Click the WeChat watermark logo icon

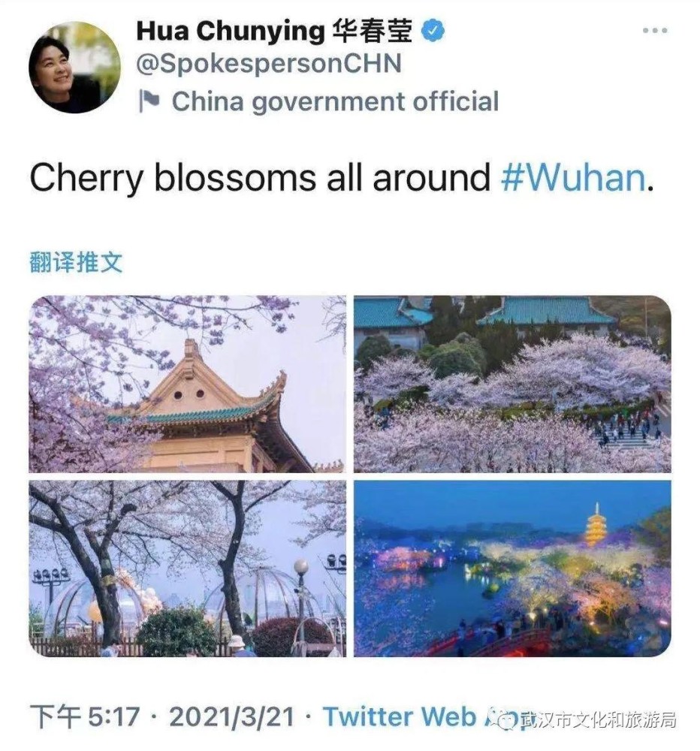coord(508,720)
